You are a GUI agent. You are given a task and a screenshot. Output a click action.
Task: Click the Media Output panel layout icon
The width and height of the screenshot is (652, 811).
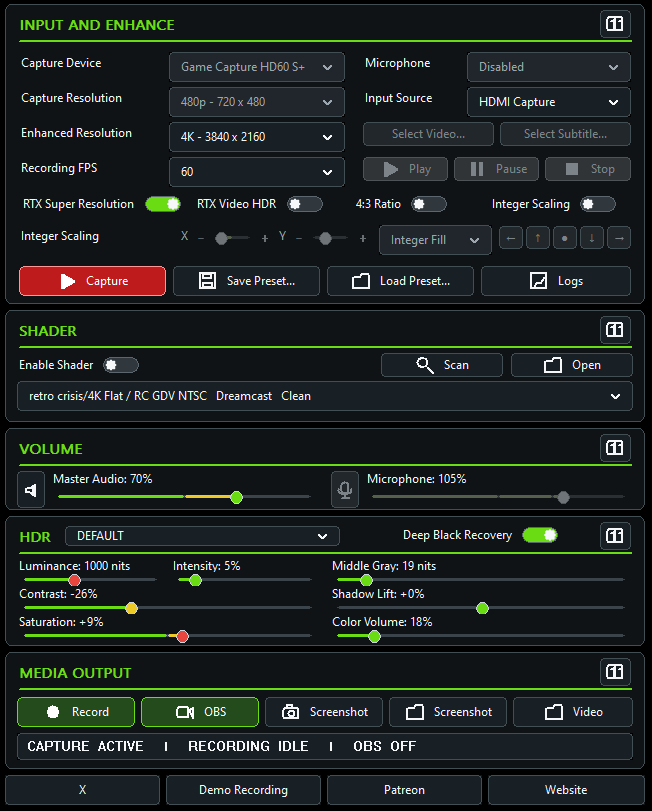615,672
